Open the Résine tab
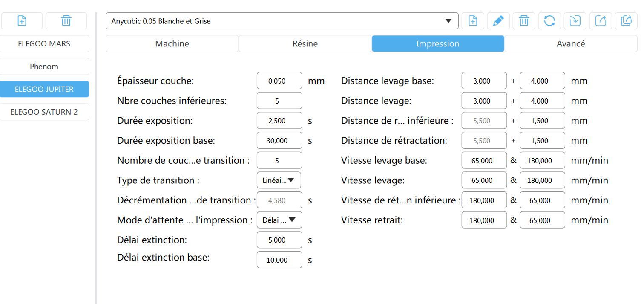644x304 pixels. [x=305, y=43]
